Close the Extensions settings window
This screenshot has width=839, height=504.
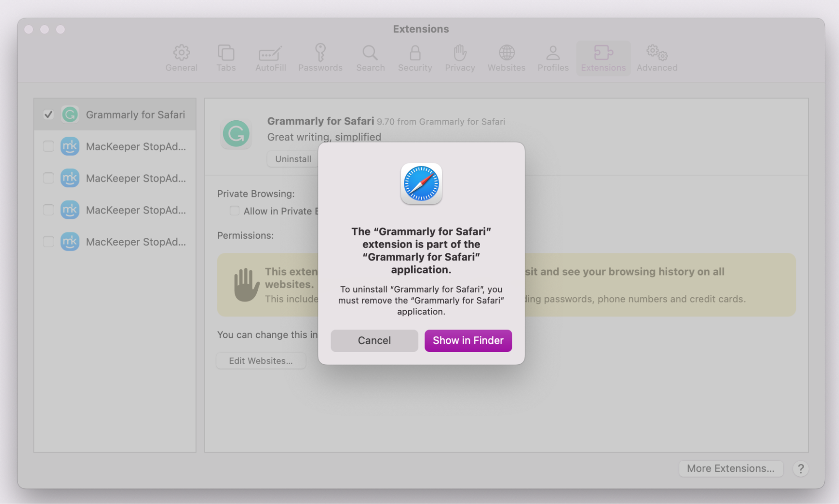click(x=29, y=29)
